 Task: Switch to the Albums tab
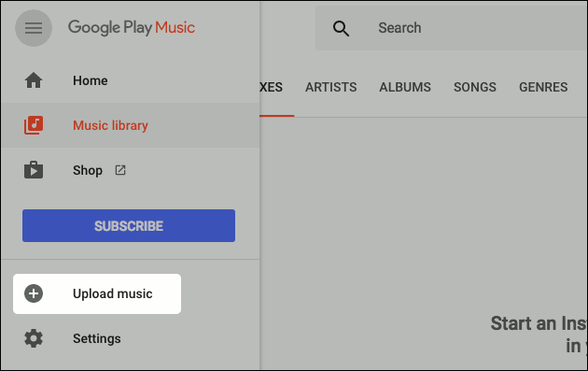click(405, 87)
